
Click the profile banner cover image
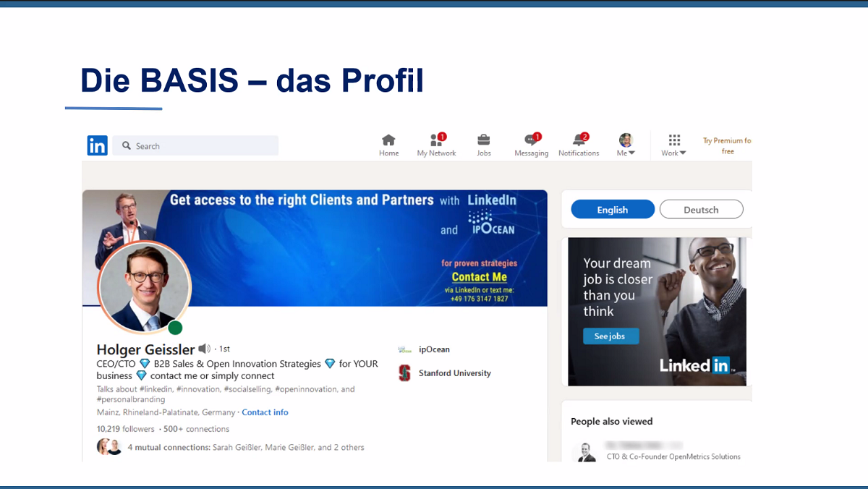pyautogui.click(x=315, y=248)
